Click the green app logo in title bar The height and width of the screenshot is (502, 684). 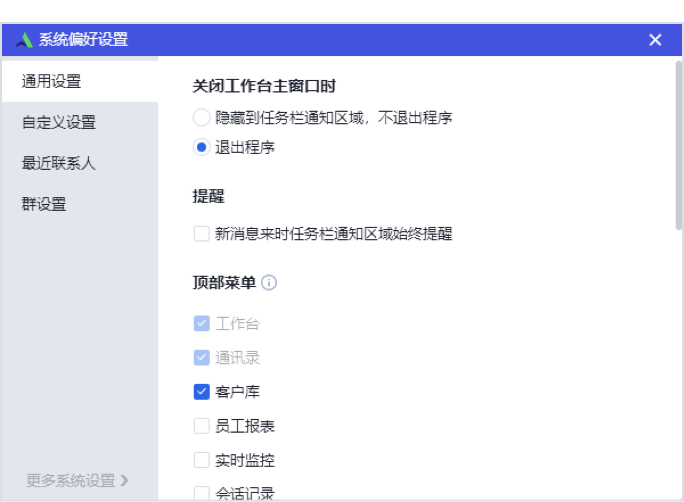click(x=24, y=40)
